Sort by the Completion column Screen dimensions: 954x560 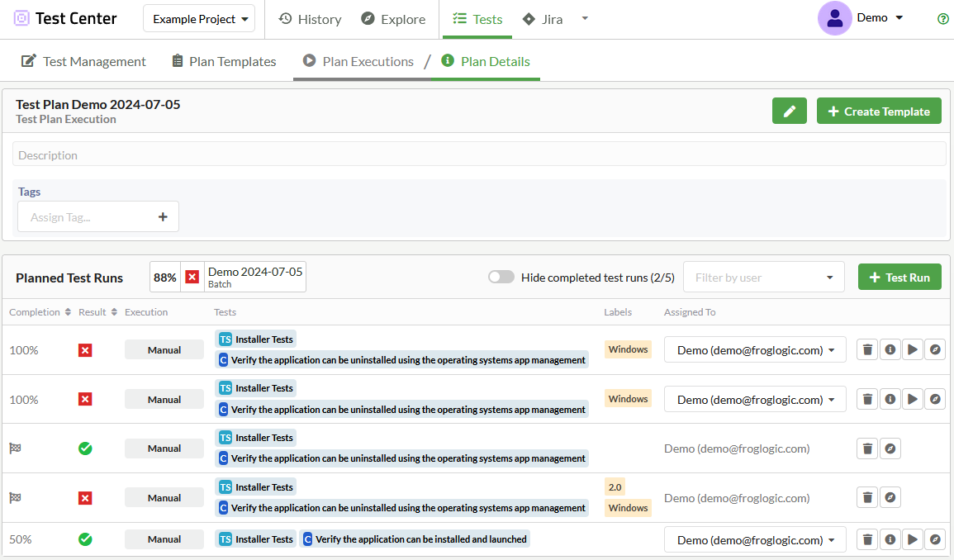click(35, 312)
